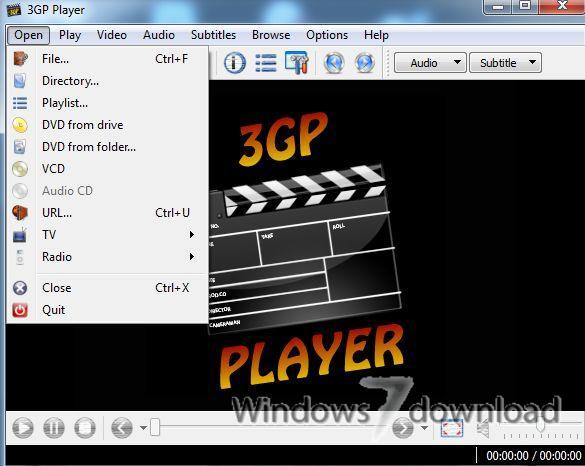
Task: Open the Play menu
Action: 70,35
